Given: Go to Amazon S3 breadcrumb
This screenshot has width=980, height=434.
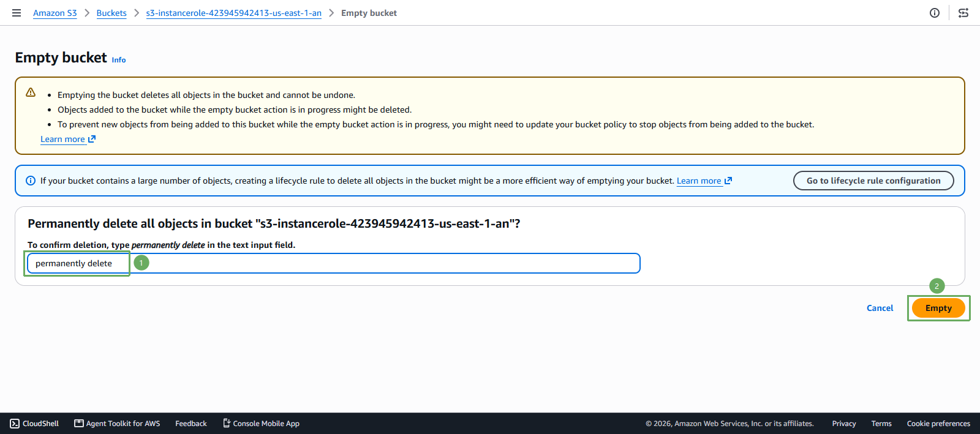Looking at the screenshot, I should tap(55, 13).
